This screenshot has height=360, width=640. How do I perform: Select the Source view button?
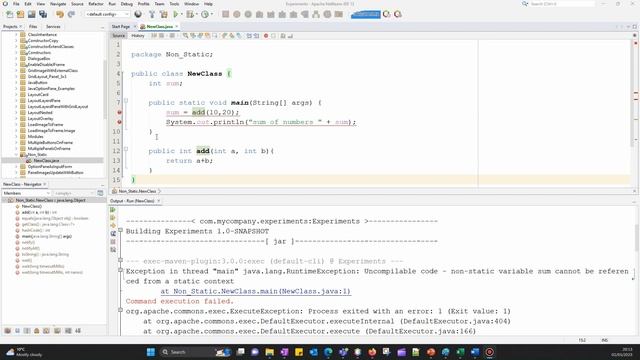pos(118,36)
